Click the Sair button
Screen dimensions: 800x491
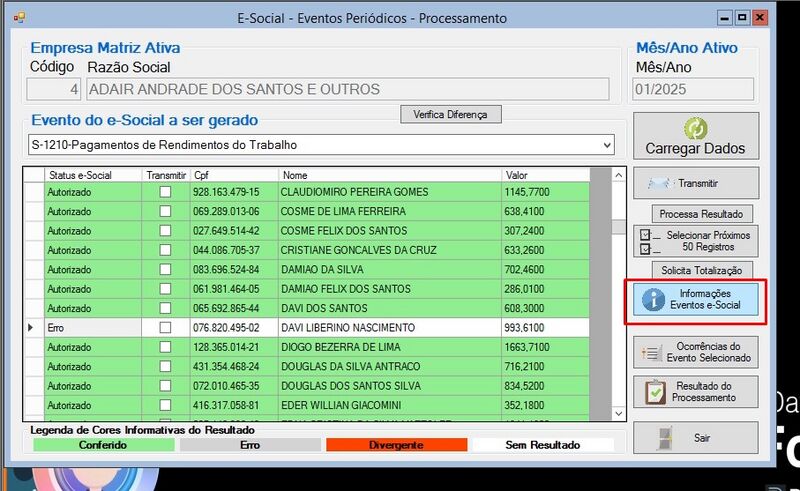click(696, 438)
